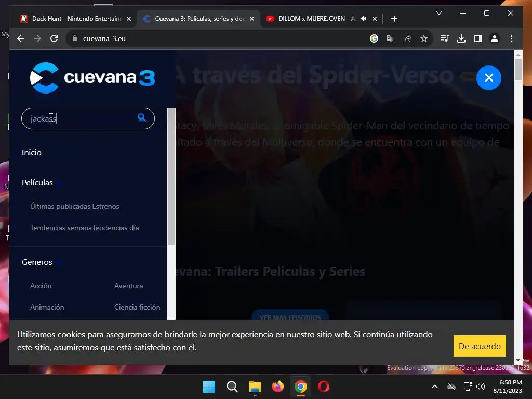
Task: Open Firefox from taskbar
Action: point(278,387)
